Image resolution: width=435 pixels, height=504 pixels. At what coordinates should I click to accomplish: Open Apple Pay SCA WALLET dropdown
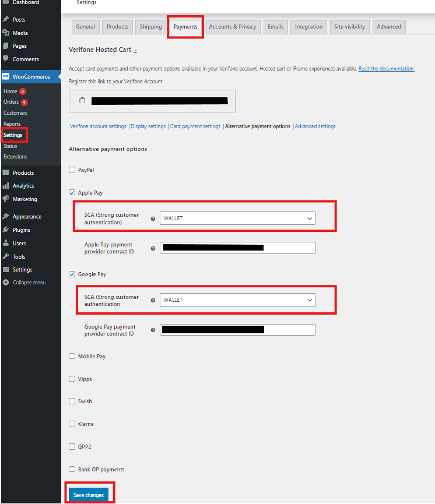(x=237, y=218)
